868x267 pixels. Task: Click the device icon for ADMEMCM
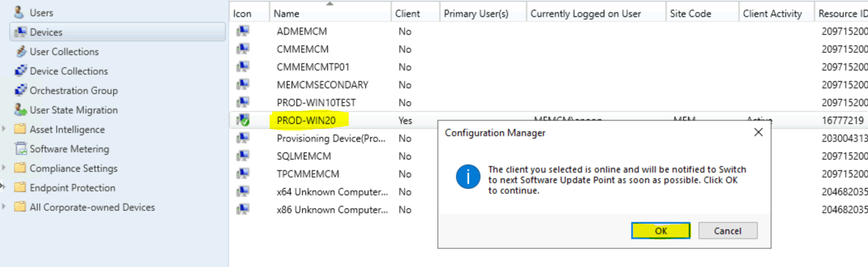point(243,31)
